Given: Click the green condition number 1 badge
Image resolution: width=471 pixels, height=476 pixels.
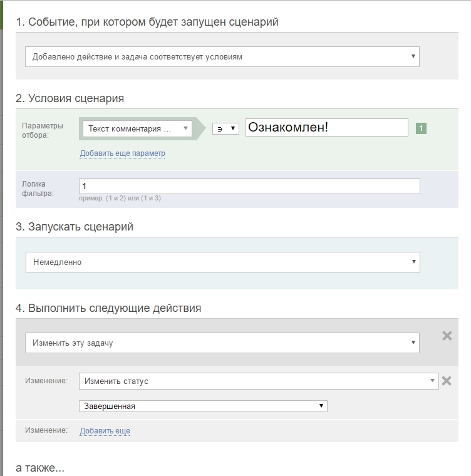Looking at the screenshot, I should (x=421, y=128).
